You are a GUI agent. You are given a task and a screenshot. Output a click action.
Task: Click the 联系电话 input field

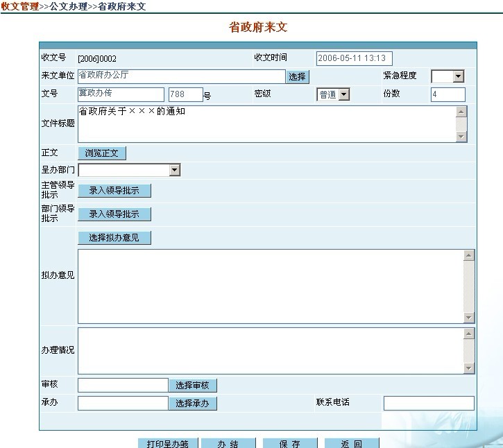[429, 403]
